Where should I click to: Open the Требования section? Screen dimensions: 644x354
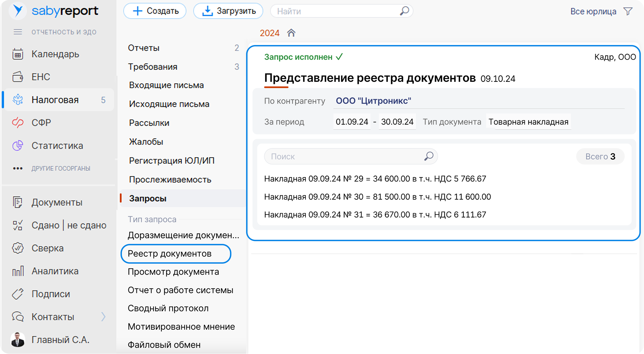[153, 67]
